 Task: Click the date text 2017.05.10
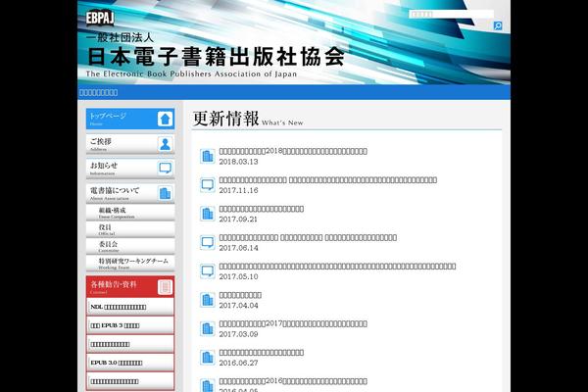(238, 276)
